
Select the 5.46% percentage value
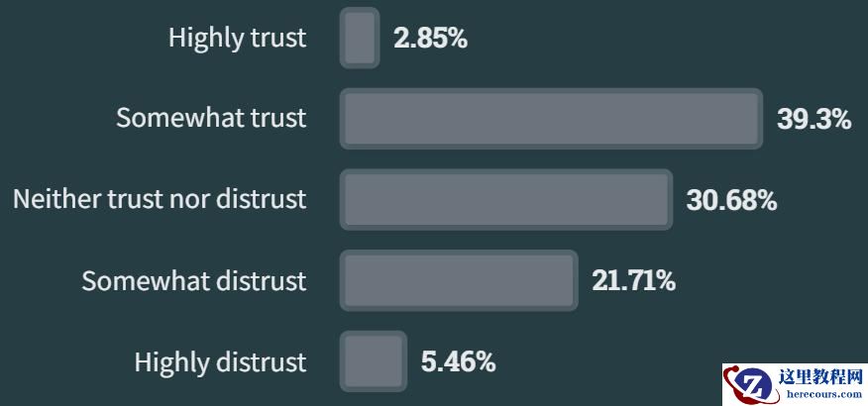coord(458,362)
